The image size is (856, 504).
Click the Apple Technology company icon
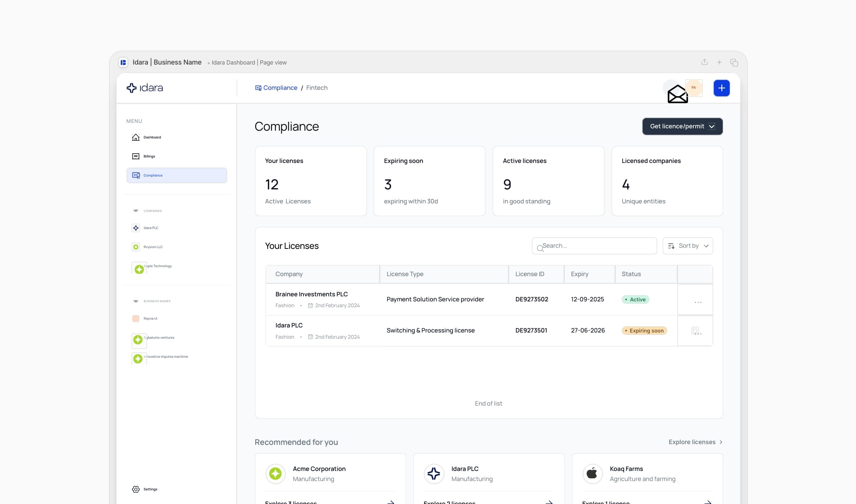pyautogui.click(x=139, y=269)
